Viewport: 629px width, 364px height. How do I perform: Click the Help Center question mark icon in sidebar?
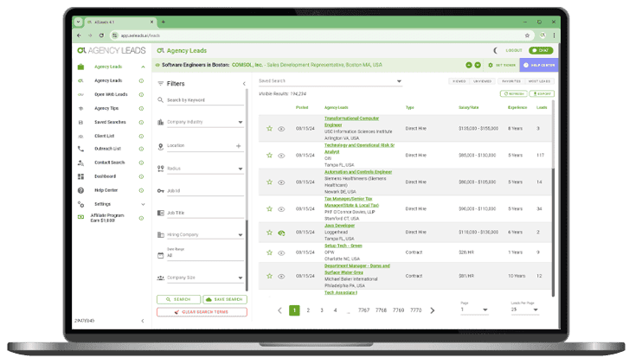80,190
